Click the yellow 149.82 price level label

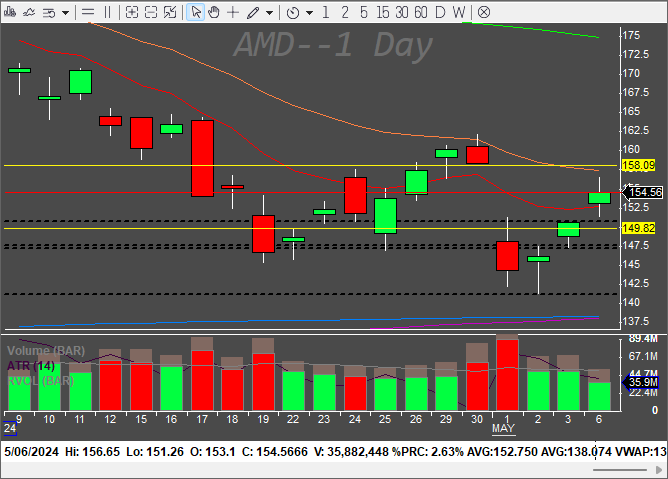(x=638, y=228)
